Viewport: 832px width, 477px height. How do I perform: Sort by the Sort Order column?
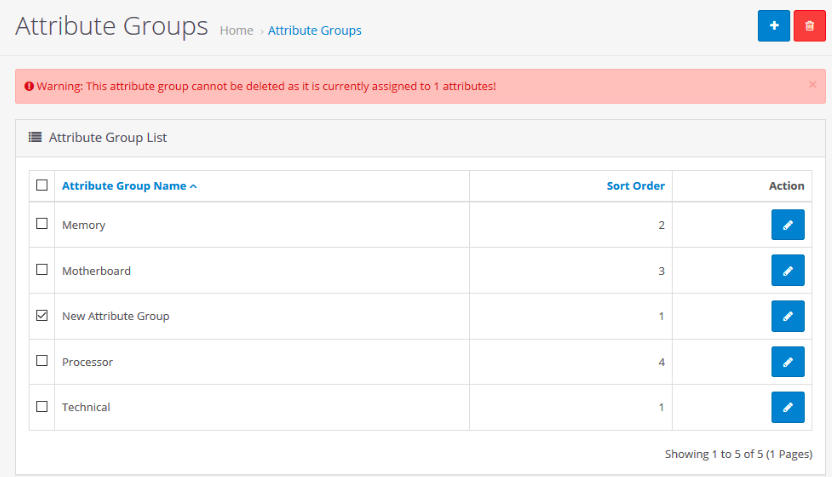click(x=636, y=186)
